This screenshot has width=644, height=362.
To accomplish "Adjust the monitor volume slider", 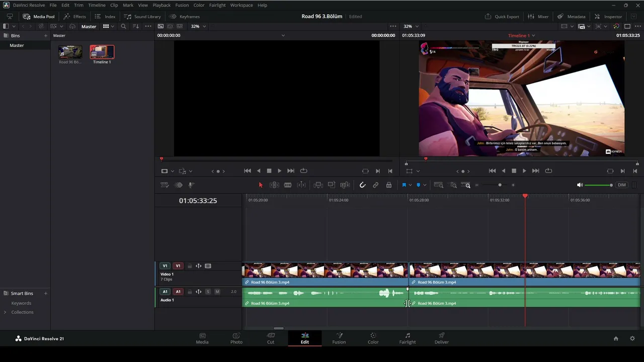I will (598, 186).
